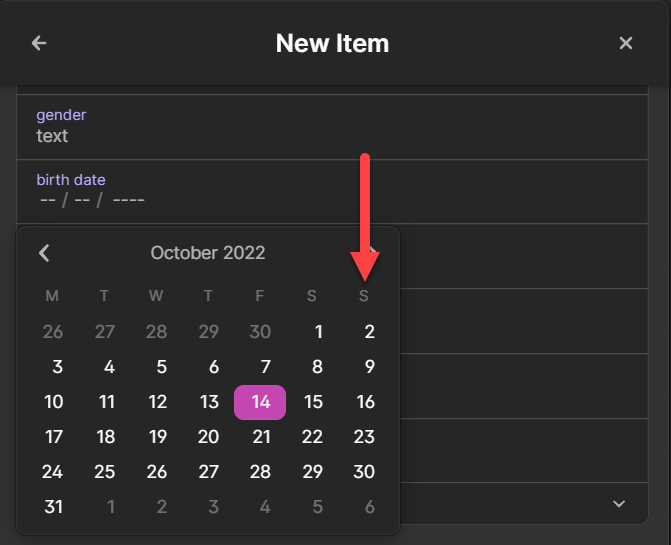Screen dimensions: 671x545
Task: Select October 28 on the calendar
Action: (x=260, y=472)
